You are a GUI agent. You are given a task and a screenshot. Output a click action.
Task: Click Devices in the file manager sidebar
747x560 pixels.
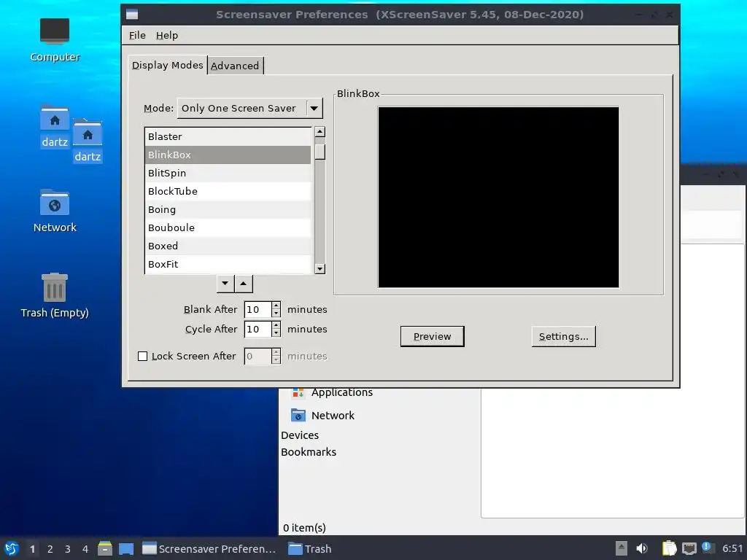tap(300, 435)
